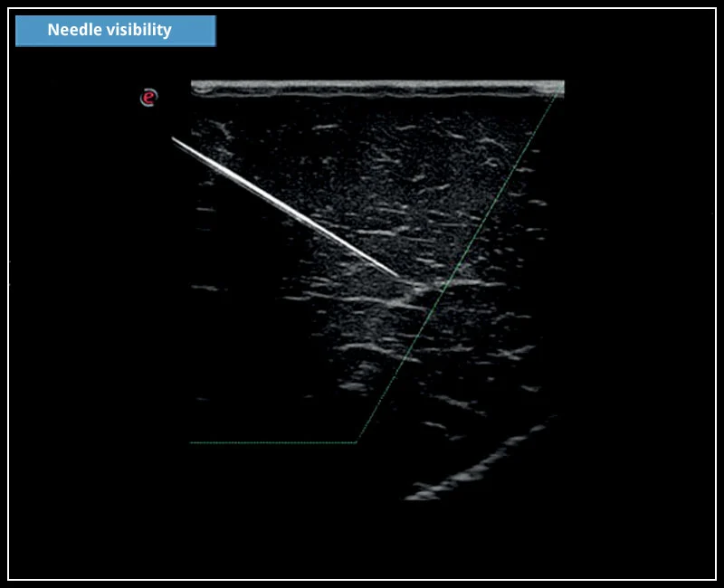724x588 pixels.
Task: Select the Needle visibility mode label
Action: (109, 29)
